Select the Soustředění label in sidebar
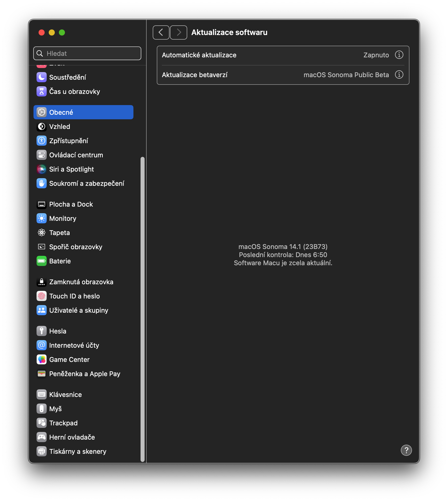 point(67,77)
